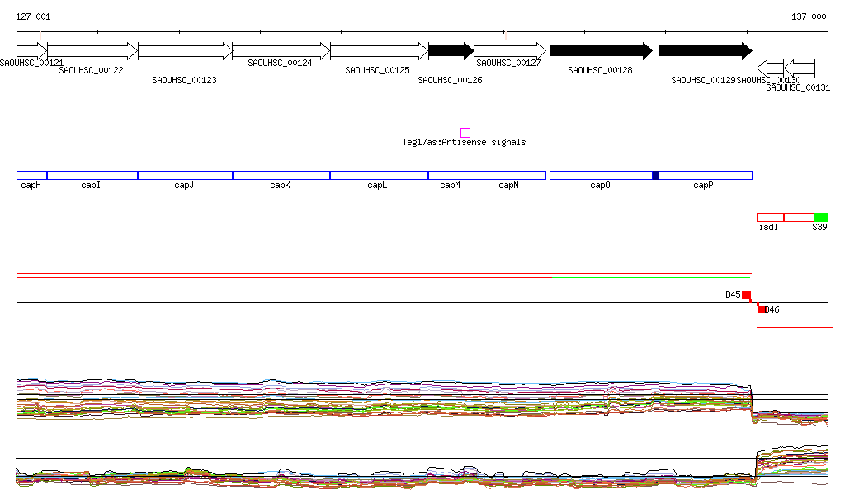
Task: Click the SAOUHSC_00123 gene arrow
Action: [x=185, y=51]
